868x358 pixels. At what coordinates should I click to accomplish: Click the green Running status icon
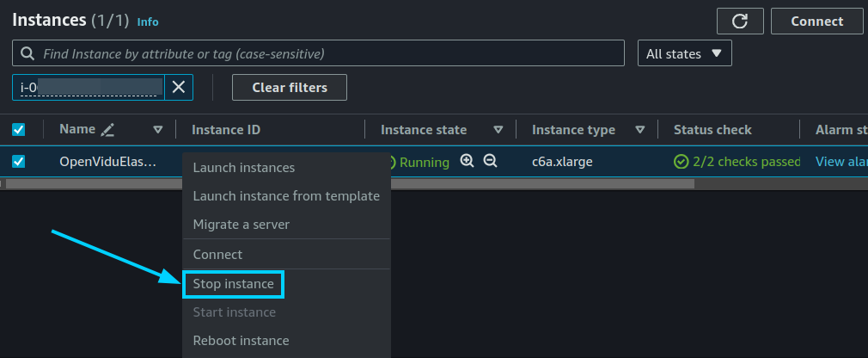point(392,162)
